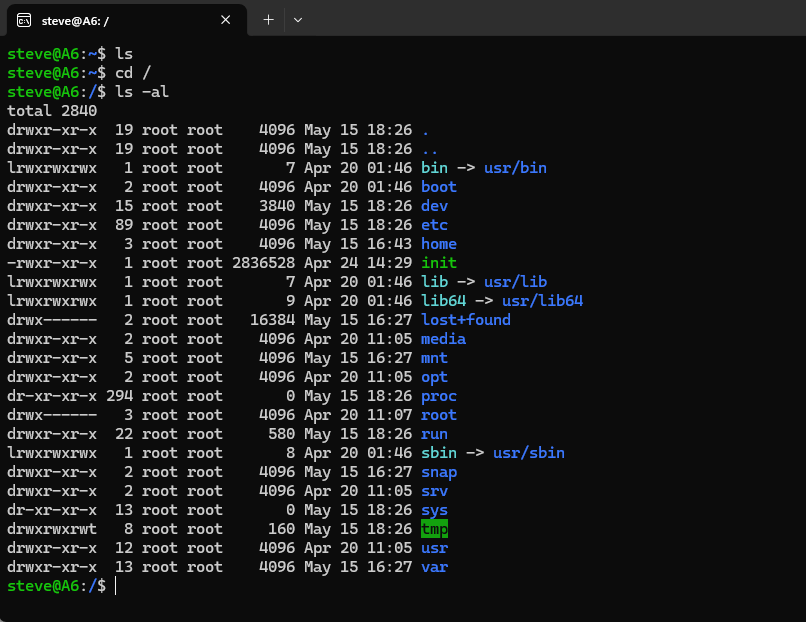
Task: Close the steve@A6 terminal tab
Action: click(x=225, y=20)
